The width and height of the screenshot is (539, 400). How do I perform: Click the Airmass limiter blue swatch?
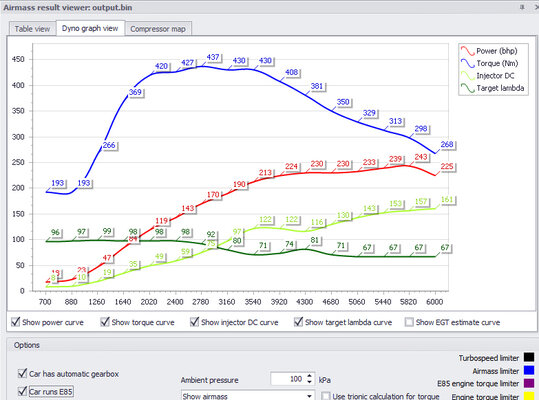[x=529, y=370]
